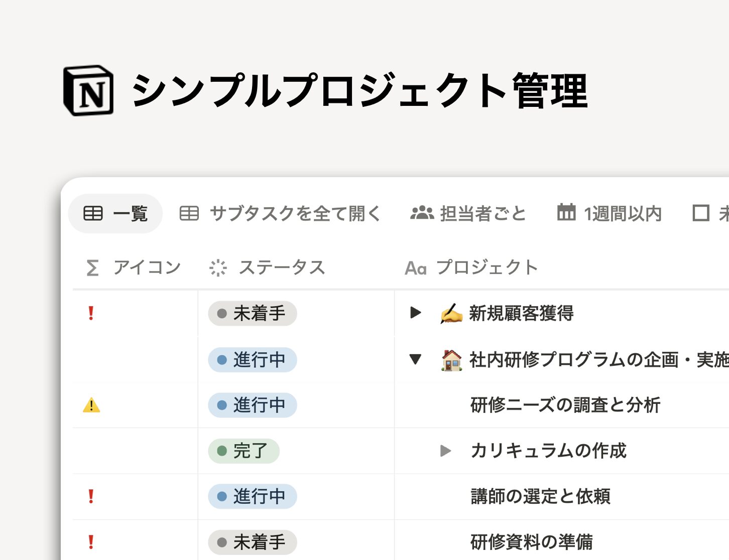This screenshot has width=729, height=560.
Task: Click the house emoji of 社内研修プログラム
Action: coord(451,360)
